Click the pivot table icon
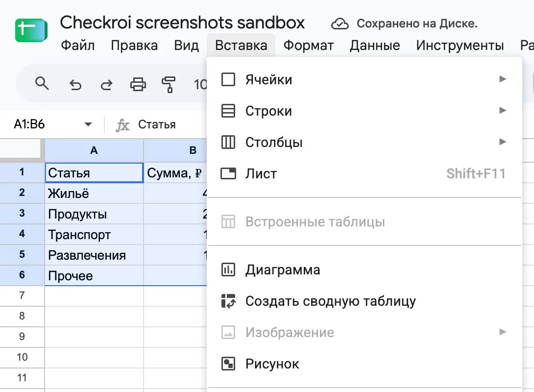 coord(228,301)
